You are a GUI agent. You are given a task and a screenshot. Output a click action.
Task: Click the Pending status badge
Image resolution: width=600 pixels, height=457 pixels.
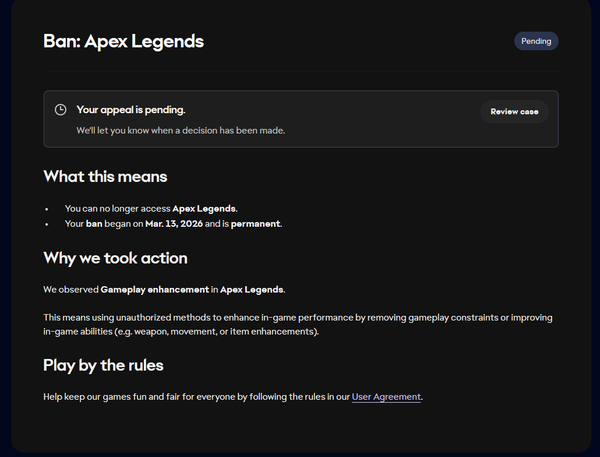click(536, 41)
